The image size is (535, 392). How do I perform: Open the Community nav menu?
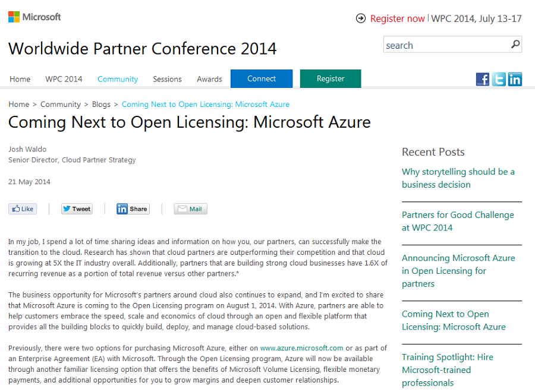tap(118, 79)
